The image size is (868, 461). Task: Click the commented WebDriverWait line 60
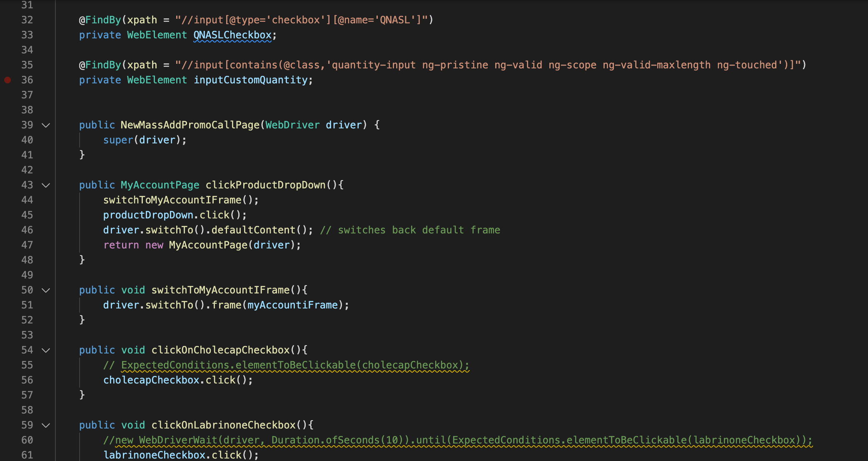458,440
